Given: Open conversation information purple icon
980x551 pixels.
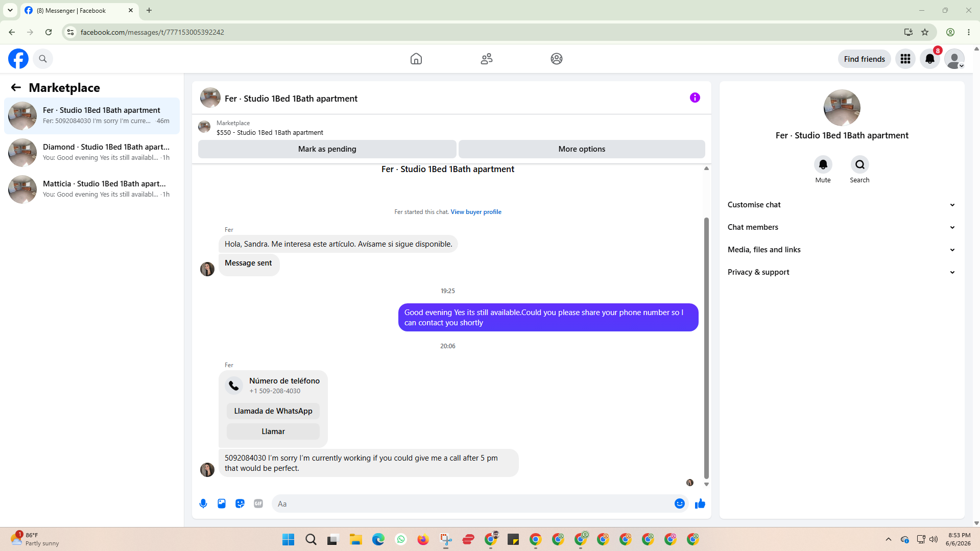Looking at the screenshot, I should tap(695, 98).
